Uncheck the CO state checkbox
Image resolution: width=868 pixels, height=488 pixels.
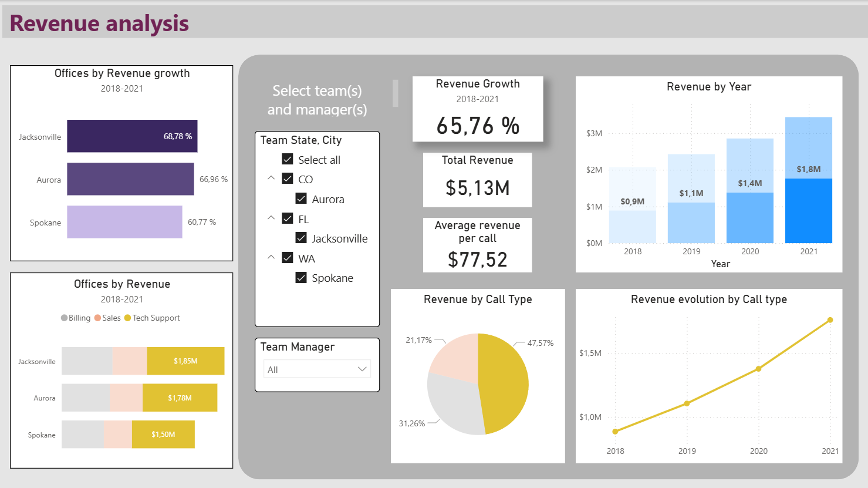(288, 179)
